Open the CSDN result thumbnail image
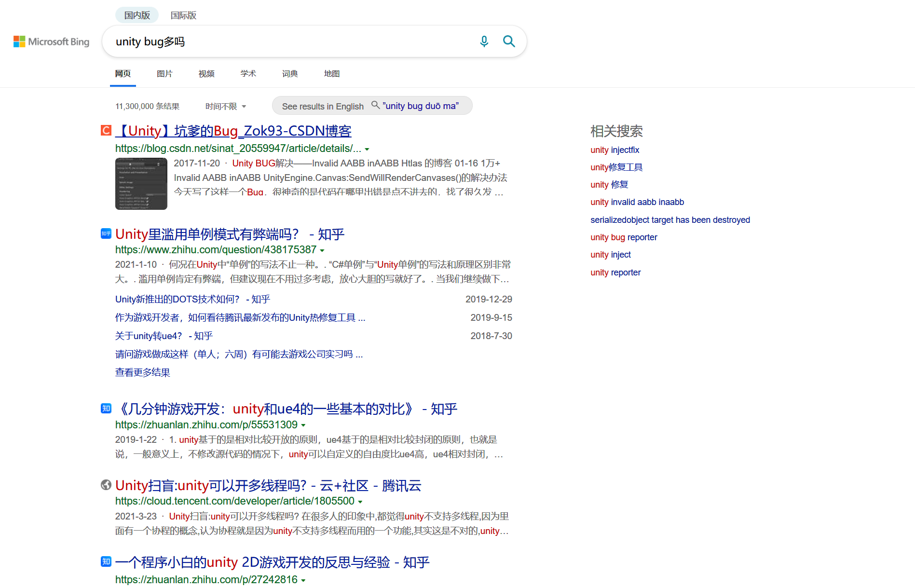915x588 pixels. click(x=141, y=184)
